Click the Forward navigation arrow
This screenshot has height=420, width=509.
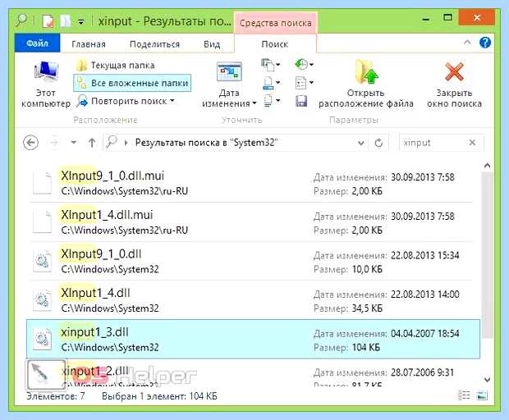point(54,143)
